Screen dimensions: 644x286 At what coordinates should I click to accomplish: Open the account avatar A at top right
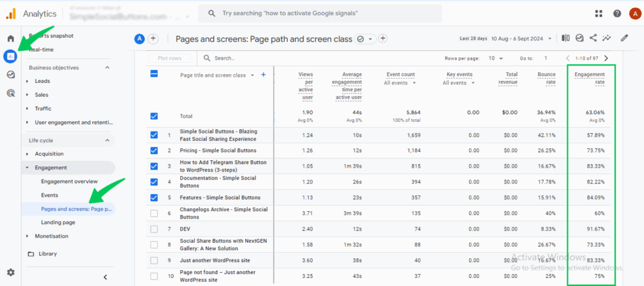click(635, 14)
